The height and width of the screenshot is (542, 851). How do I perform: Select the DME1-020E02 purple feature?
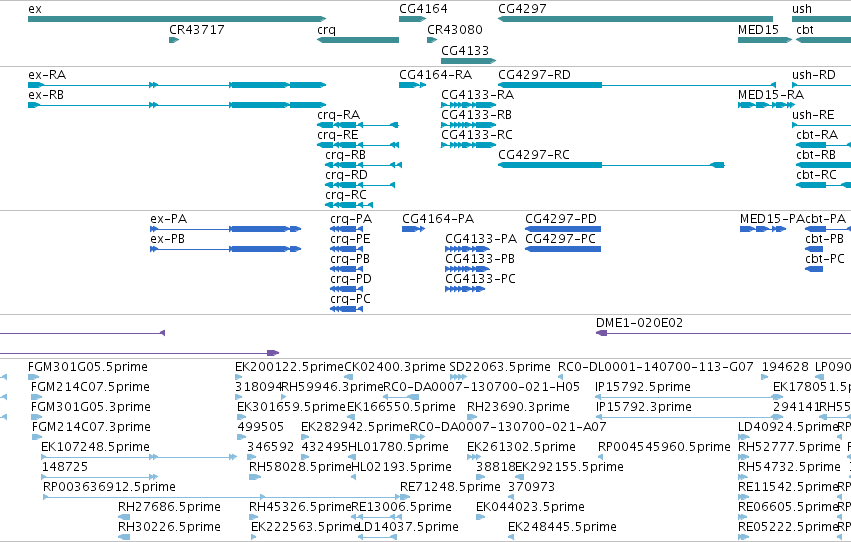point(723,333)
